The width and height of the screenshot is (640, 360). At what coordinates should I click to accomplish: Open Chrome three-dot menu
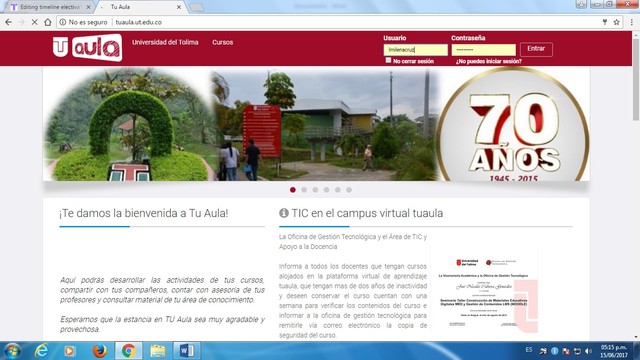(x=631, y=22)
